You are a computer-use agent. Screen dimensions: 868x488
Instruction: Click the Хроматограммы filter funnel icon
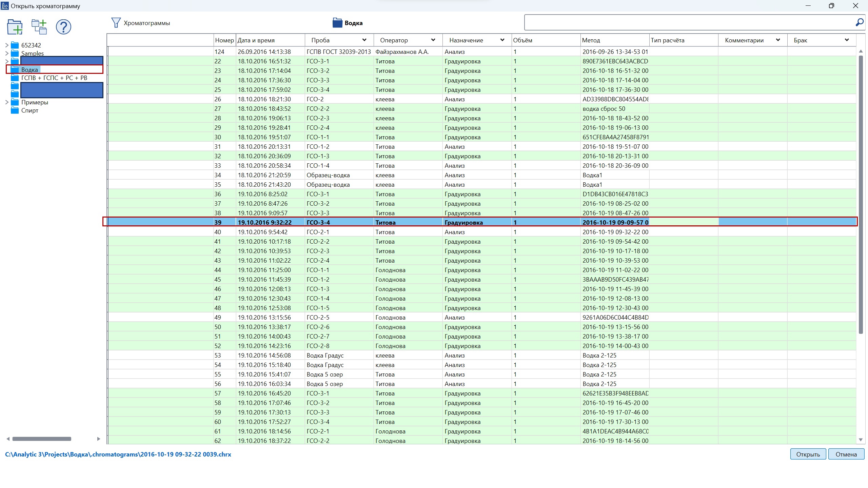[116, 23]
